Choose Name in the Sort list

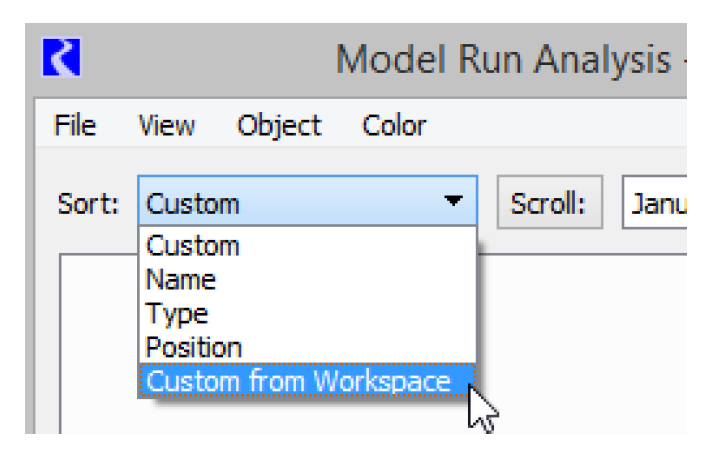click(x=181, y=280)
